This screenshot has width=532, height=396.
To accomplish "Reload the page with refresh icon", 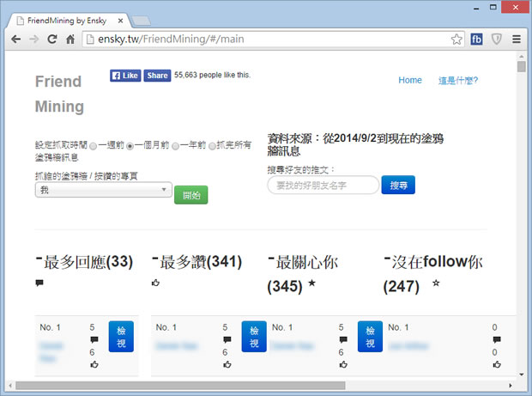I will (51, 40).
